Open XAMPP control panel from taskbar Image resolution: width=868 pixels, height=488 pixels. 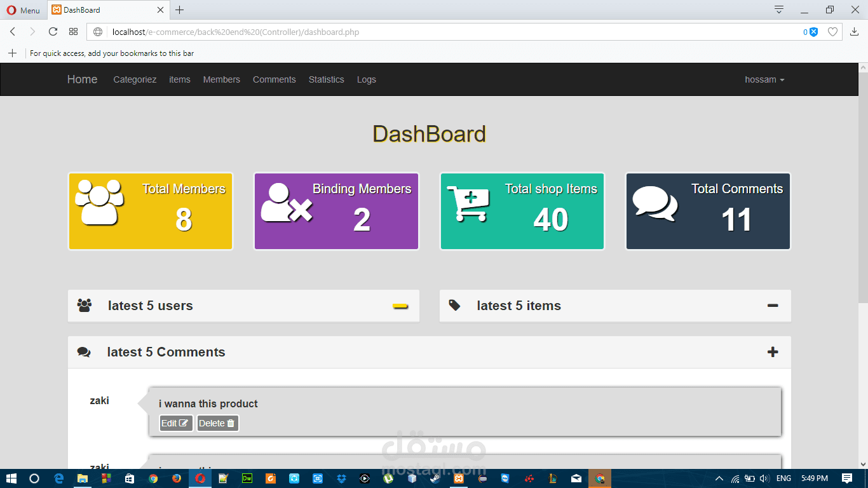(459, 478)
